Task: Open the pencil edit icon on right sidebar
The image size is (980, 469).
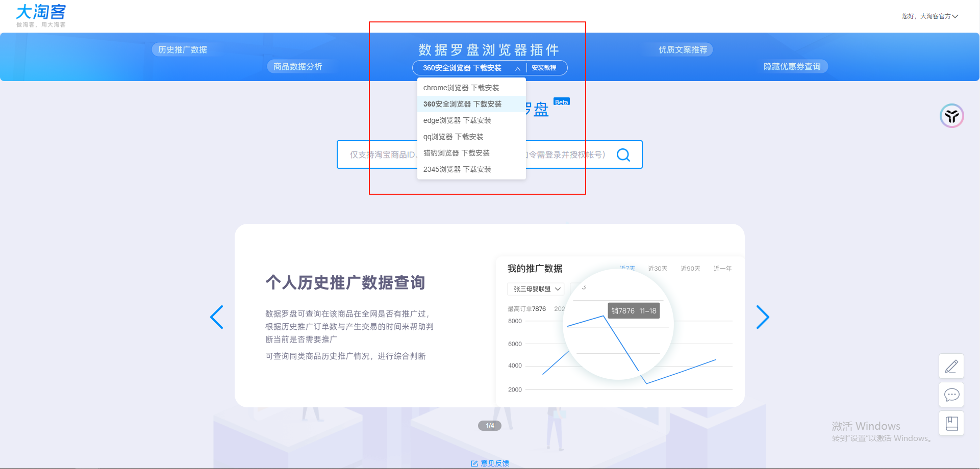Action: click(x=951, y=366)
